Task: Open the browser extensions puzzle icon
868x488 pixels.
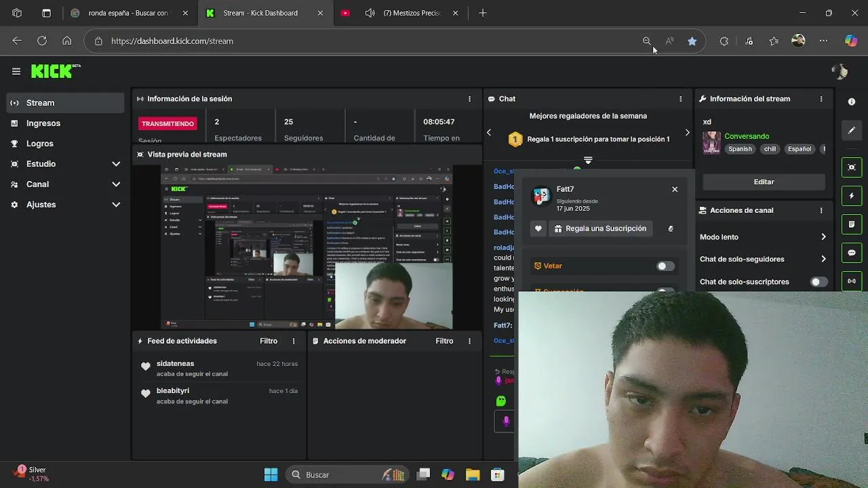Action: point(724,41)
